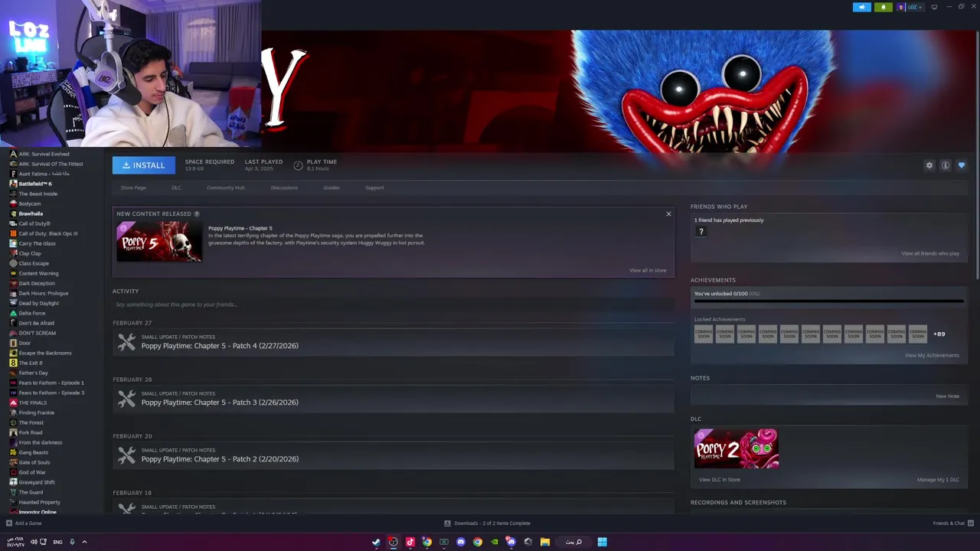Click the wrench icon beside Patch 2

(126, 455)
